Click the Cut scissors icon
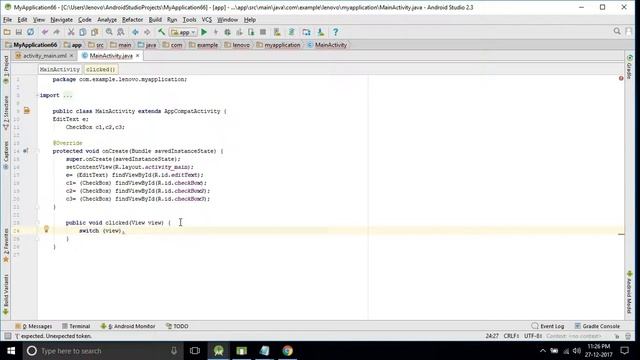 point(71,32)
